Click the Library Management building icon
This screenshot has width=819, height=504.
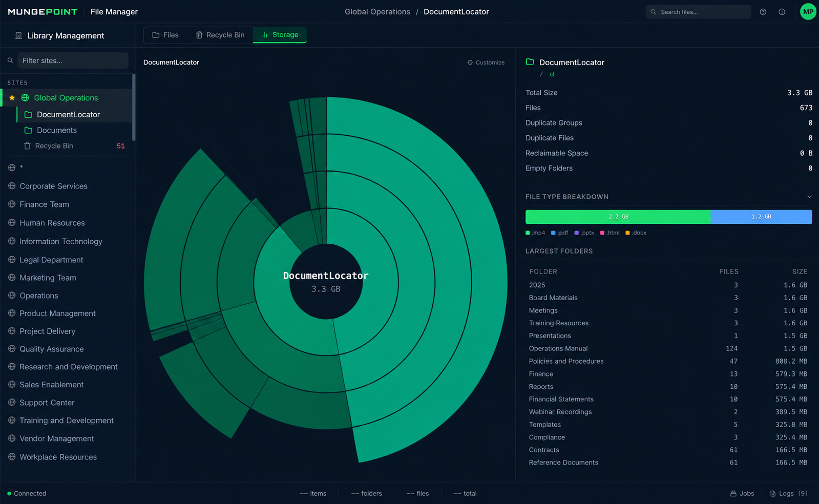tap(18, 36)
